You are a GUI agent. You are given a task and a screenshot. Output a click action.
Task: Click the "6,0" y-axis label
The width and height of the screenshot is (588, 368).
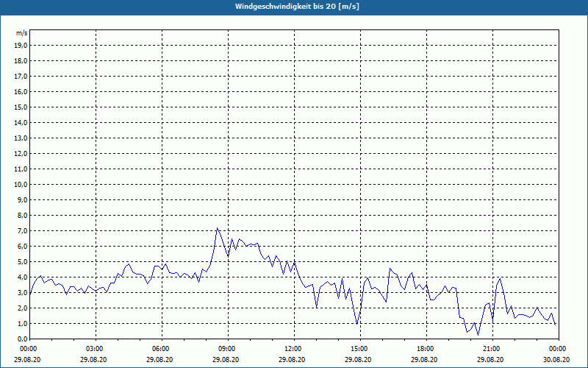(x=23, y=247)
